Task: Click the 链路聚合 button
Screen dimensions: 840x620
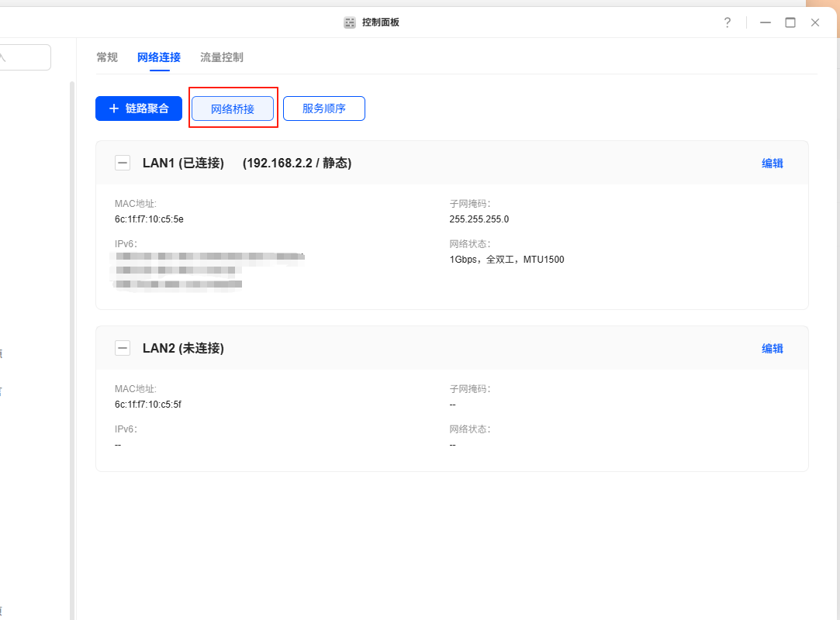Action: pyautogui.click(x=139, y=108)
